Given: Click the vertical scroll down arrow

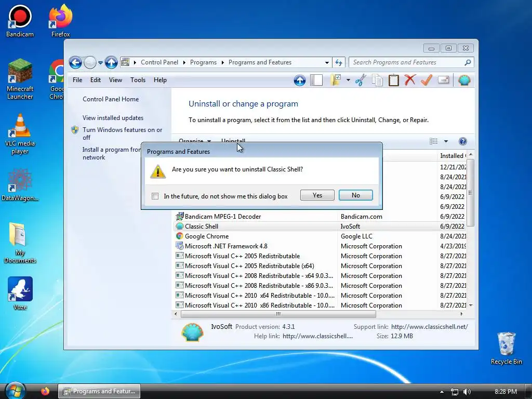Looking at the screenshot, I should (471, 305).
